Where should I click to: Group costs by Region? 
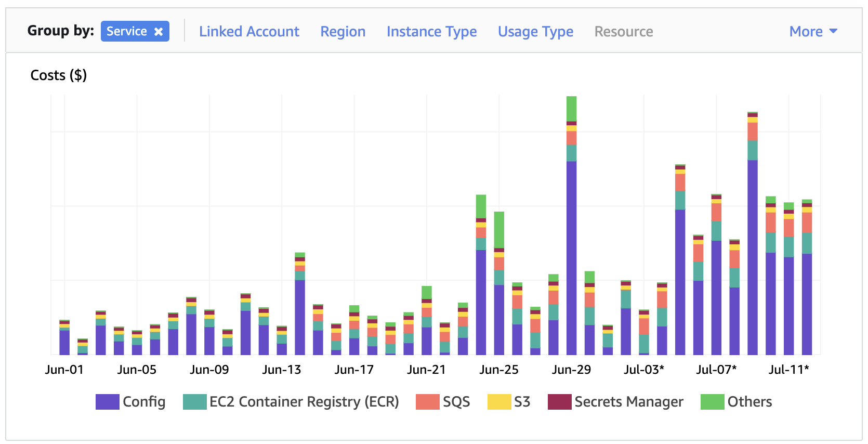tap(343, 32)
